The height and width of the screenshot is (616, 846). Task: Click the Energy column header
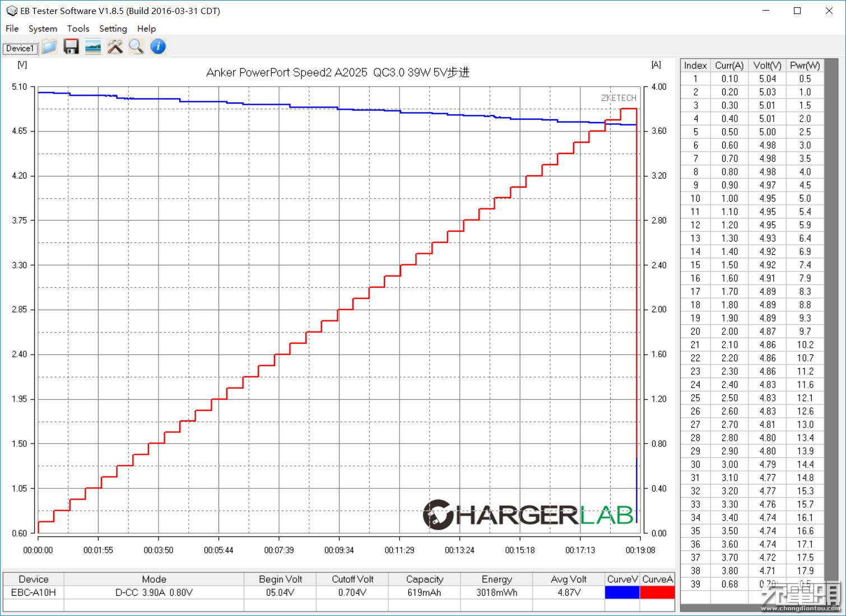(496, 579)
